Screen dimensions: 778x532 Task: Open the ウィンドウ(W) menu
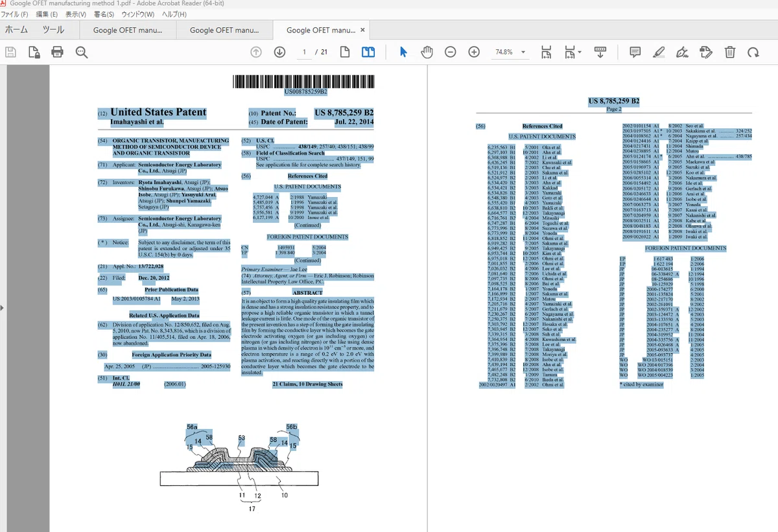point(138,14)
